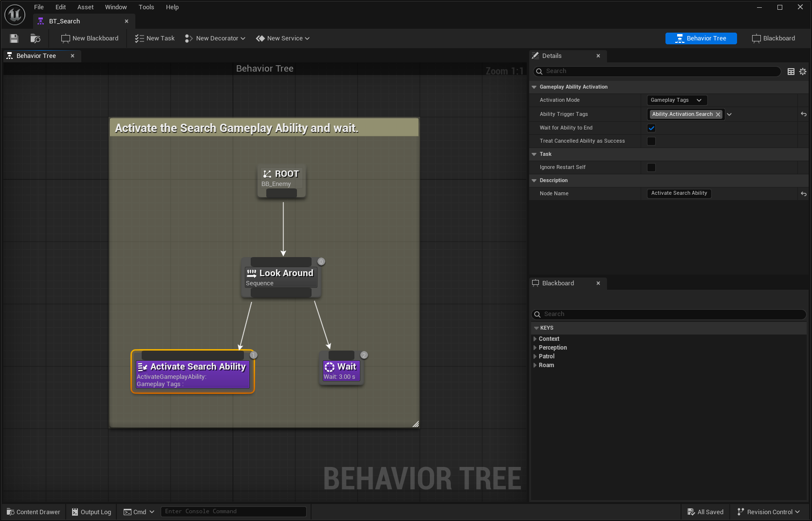Open the Revision Control menu
812x521 pixels.
pos(768,512)
